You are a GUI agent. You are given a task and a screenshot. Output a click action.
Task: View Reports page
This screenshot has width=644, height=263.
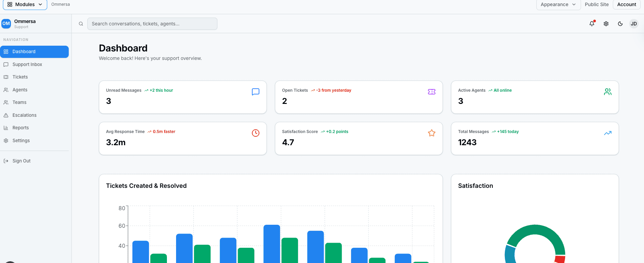(34, 128)
